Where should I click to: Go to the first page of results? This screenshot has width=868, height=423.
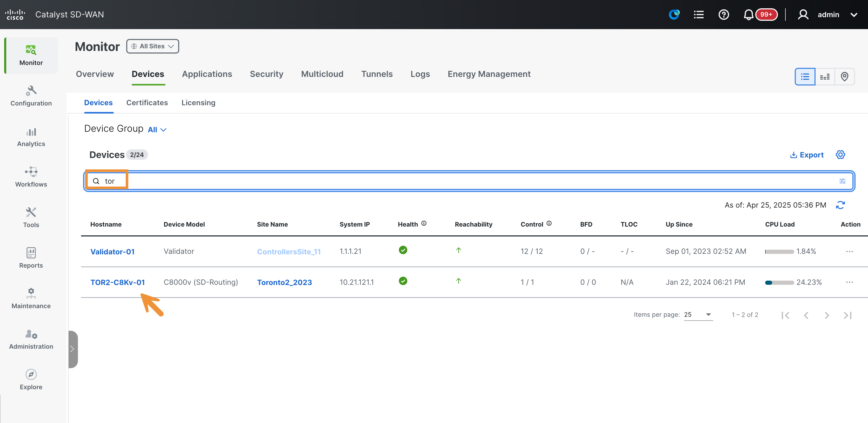tap(785, 315)
